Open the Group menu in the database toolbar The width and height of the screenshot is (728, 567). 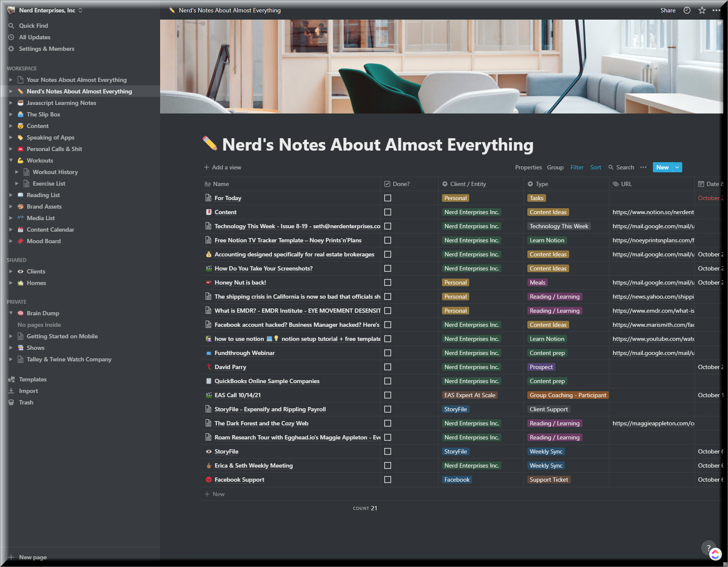pyautogui.click(x=555, y=167)
